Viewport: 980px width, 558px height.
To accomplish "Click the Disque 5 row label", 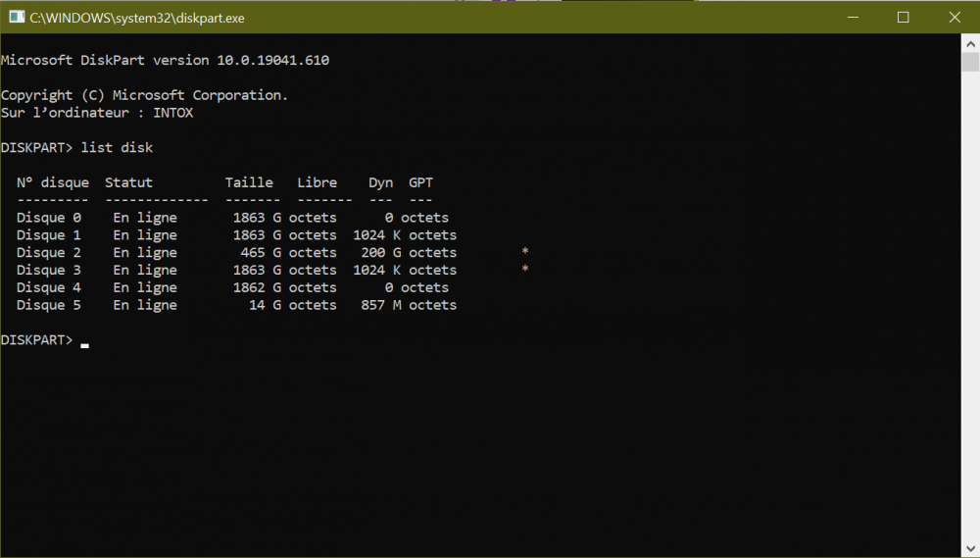I will (49, 306).
